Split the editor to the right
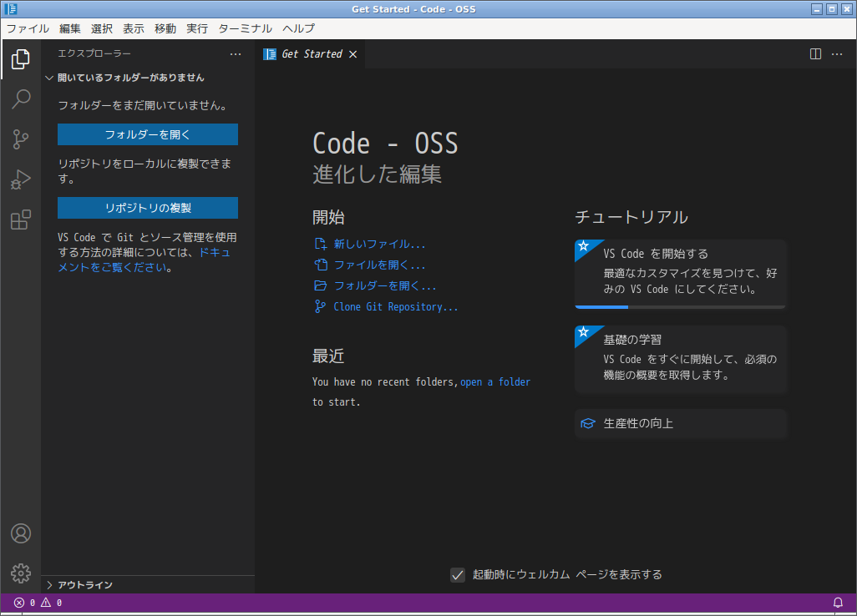 click(x=815, y=54)
